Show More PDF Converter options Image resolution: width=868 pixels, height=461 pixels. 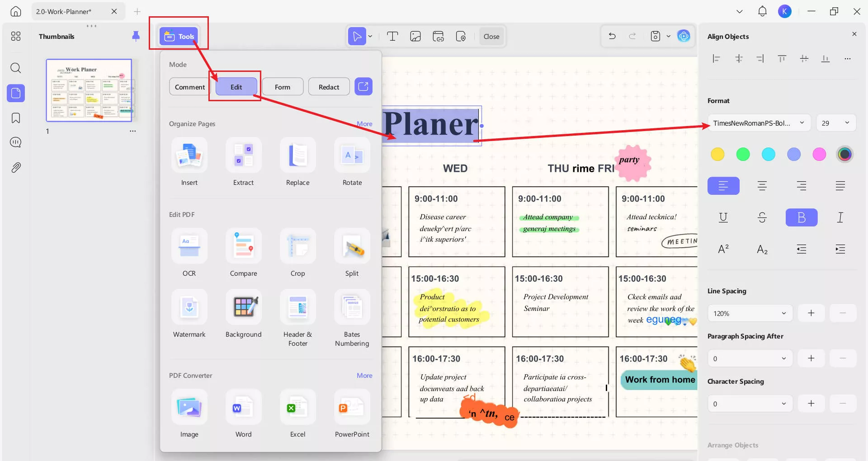coord(364,376)
